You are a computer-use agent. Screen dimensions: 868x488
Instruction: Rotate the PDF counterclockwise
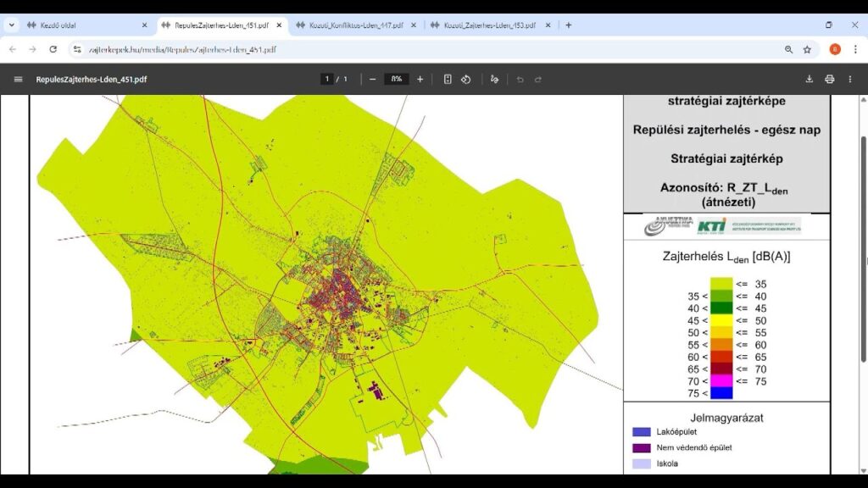[465, 79]
